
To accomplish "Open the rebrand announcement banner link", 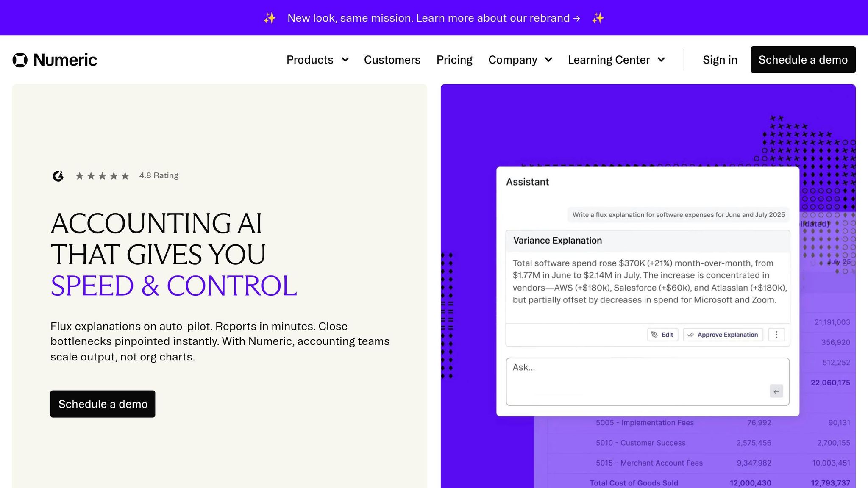I will [434, 18].
